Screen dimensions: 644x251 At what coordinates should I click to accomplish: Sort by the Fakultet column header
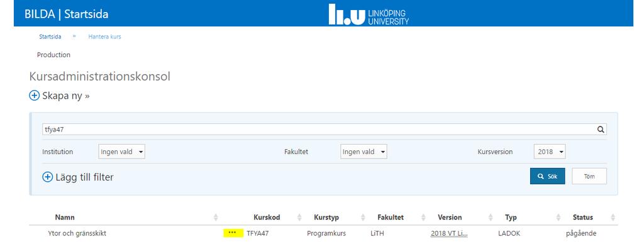391,217
